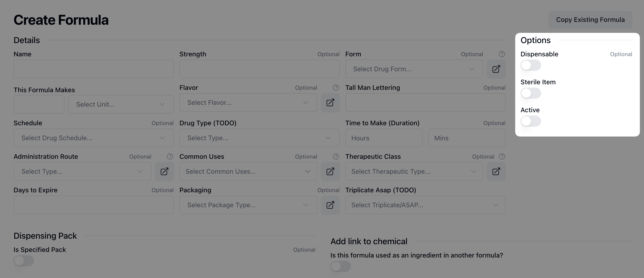Click the Common Uses external-link icon
Screen dimensions: 644x278
point(330,171)
